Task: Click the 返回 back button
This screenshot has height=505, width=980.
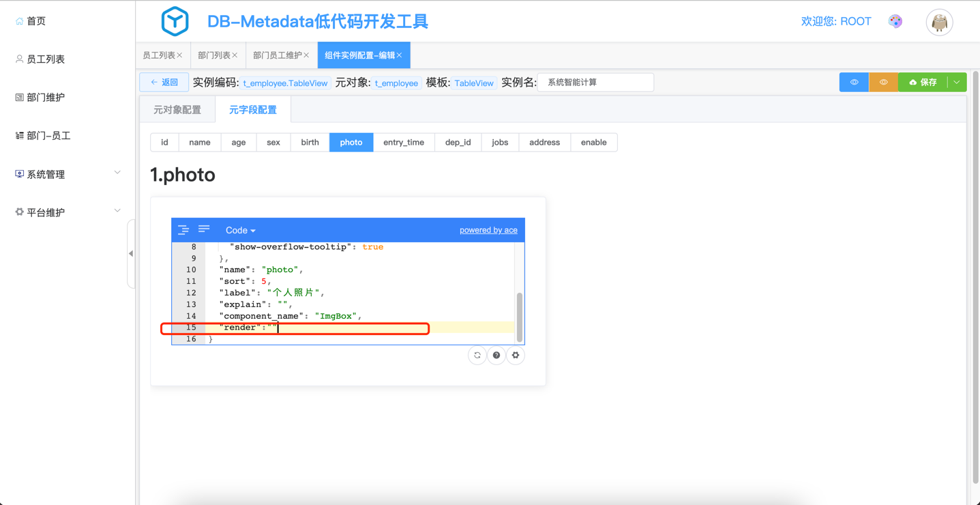Action: (x=164, y=83)
